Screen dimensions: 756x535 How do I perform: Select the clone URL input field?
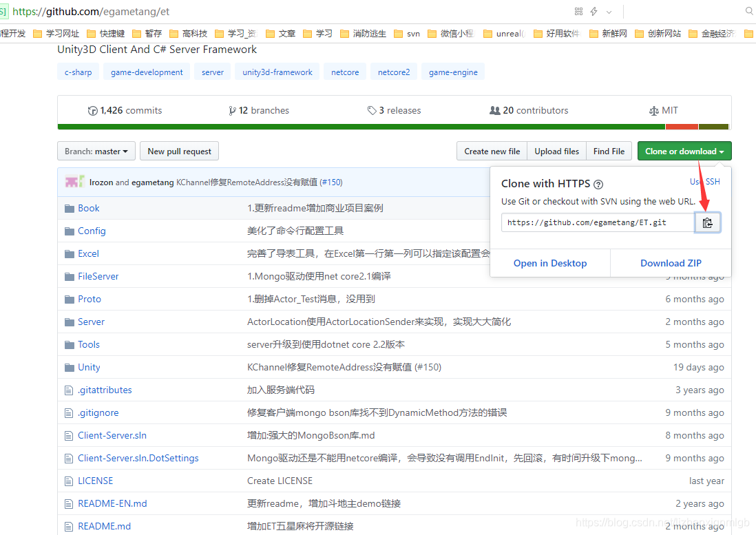point(598,222)
